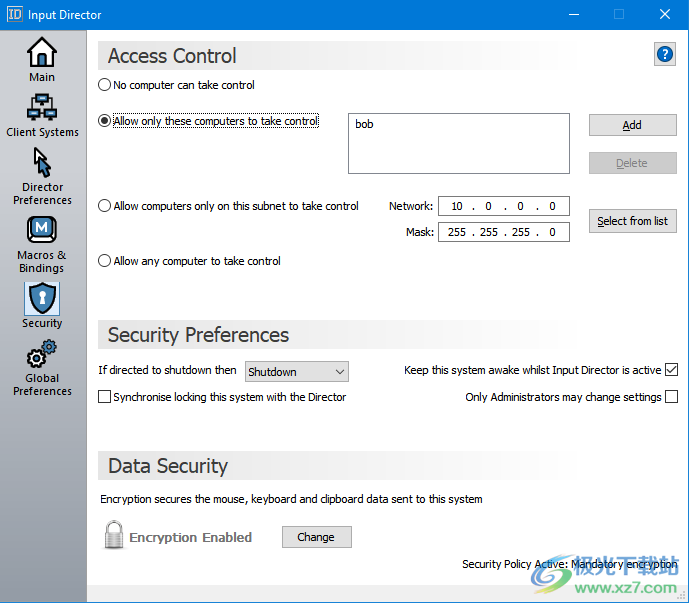
Task: Open Client Systems network icon
Action: 42,107
